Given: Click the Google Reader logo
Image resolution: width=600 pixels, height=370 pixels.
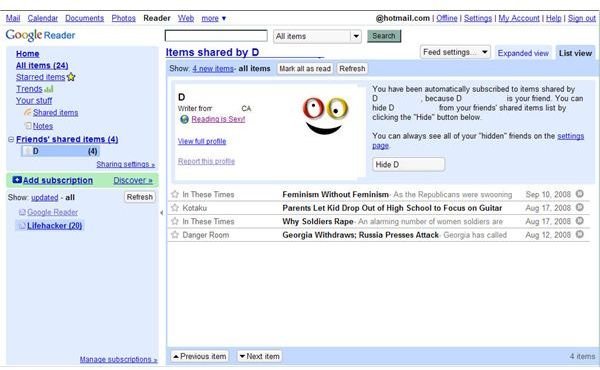Looking at the screenshot, I should point(40,35).
